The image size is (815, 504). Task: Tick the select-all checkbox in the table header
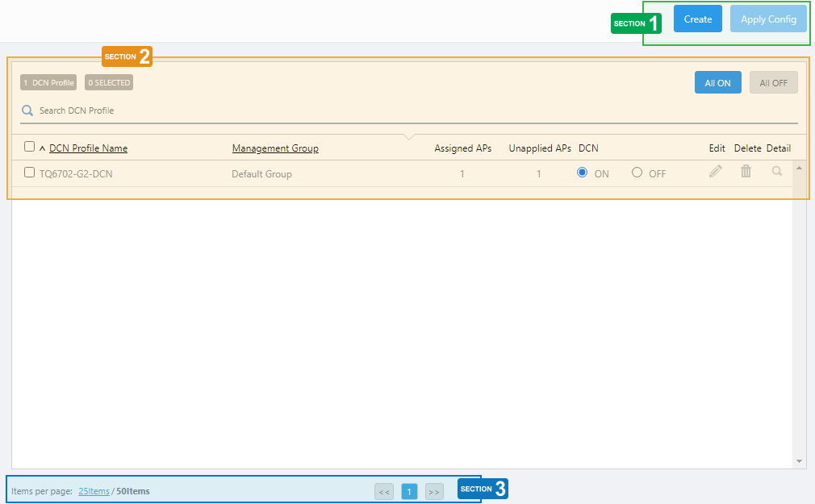click(30, 147)
